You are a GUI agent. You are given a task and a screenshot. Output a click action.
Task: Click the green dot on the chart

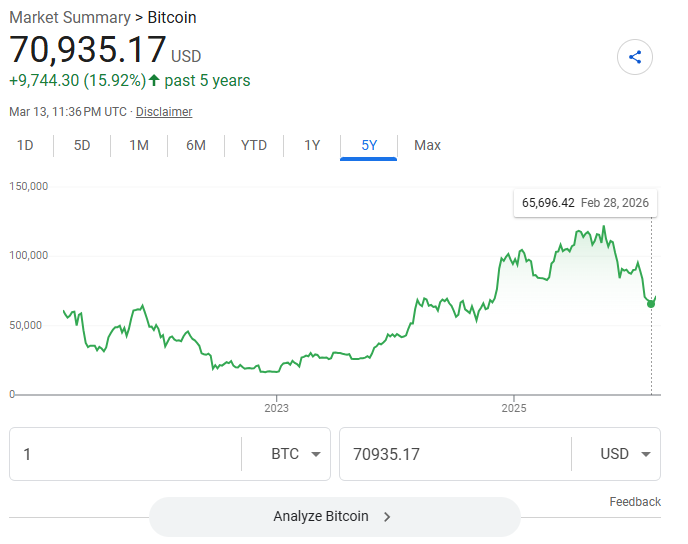click(651, 303)
